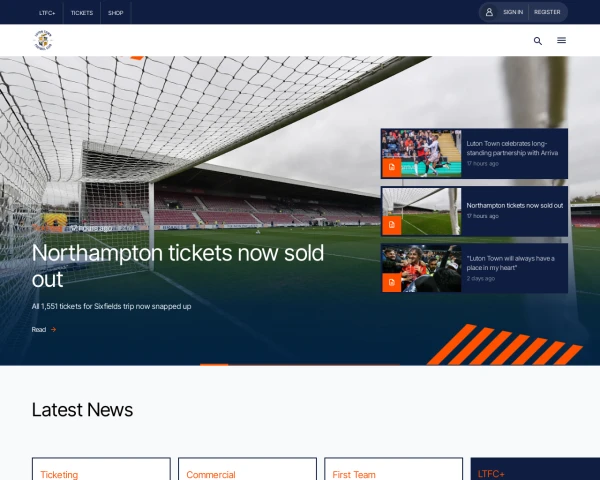Open 'Luton Town will always have a place' story
This screenshot has height=480, width=600.
pyautogui.click(x=510, y=263)
